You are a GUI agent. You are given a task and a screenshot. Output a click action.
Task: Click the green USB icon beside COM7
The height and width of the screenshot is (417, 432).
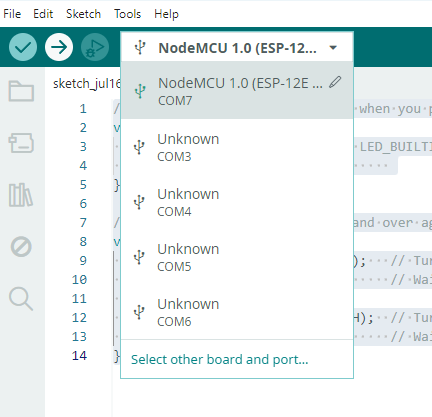(140, 91)
